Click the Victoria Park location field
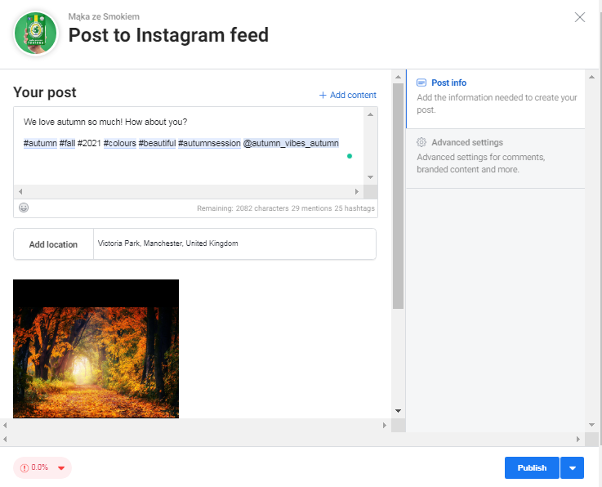The image size is (602, 487). 235,244
